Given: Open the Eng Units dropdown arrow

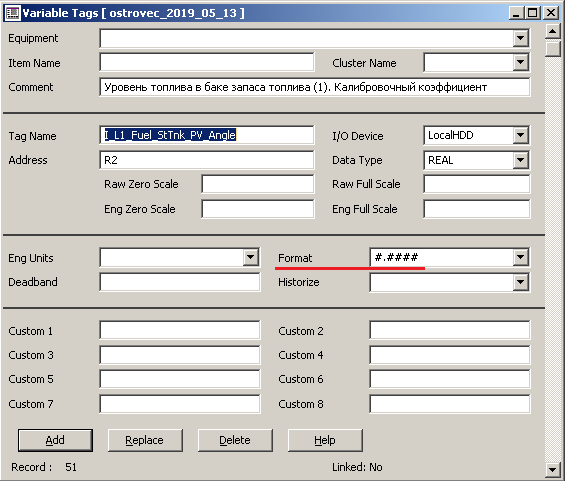Looking at the screenshot, I should pyautogui.click(x=250, y=257).
